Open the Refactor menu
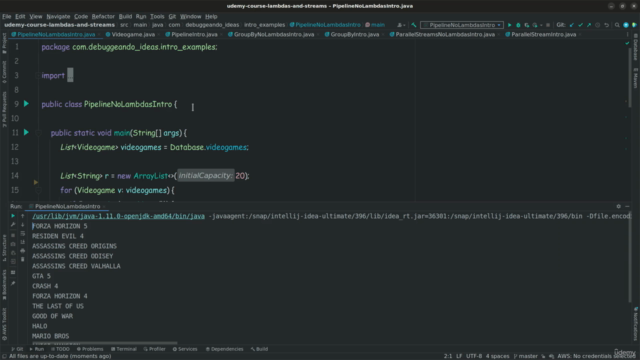 pyautogui.click(x=103, y=16)
